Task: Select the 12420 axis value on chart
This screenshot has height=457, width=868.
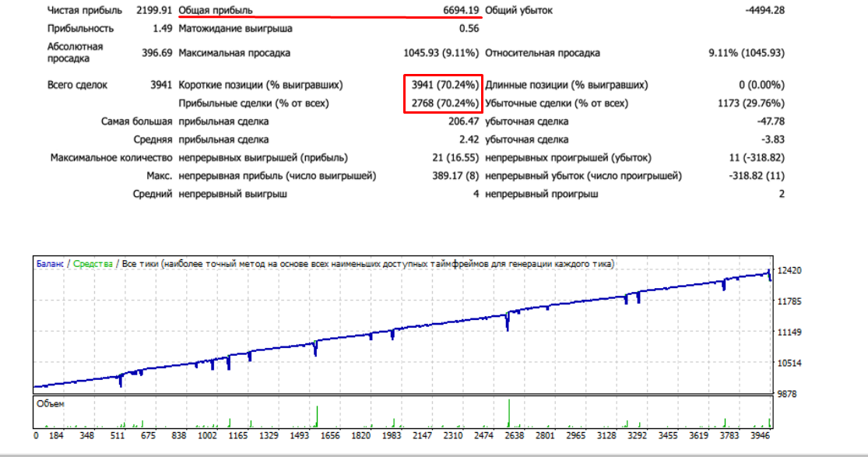Action: coord(791,269)
